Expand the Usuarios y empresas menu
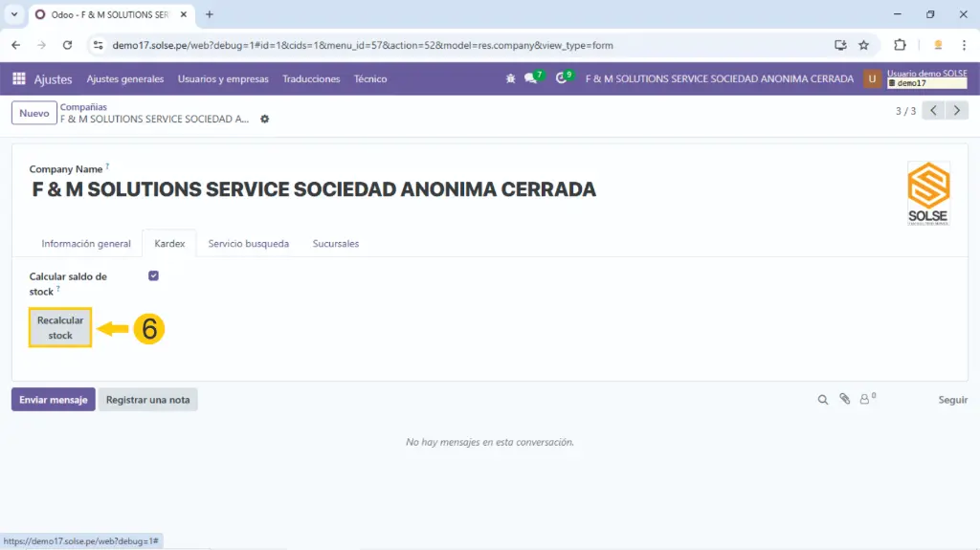980x550 pixels. [x=223, y=79]
